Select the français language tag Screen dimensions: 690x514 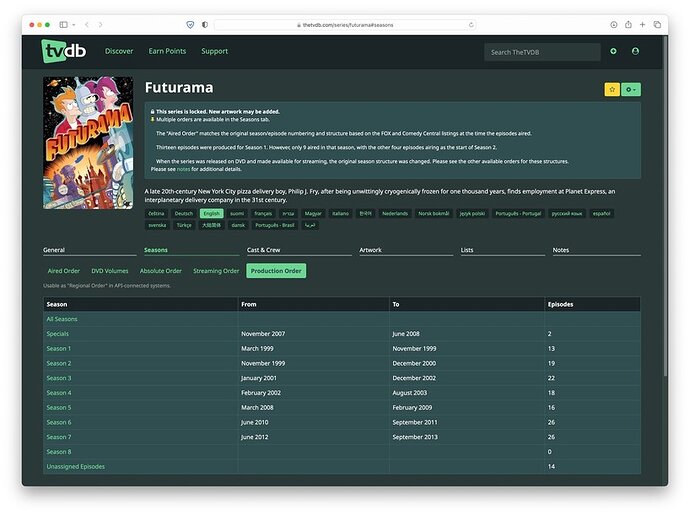[263, 213]
